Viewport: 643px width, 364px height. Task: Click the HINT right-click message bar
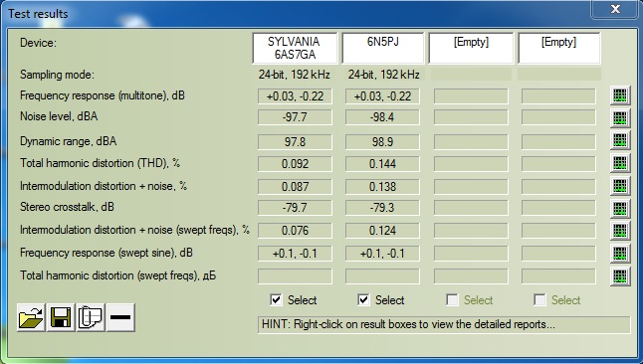tap(444, 324)
